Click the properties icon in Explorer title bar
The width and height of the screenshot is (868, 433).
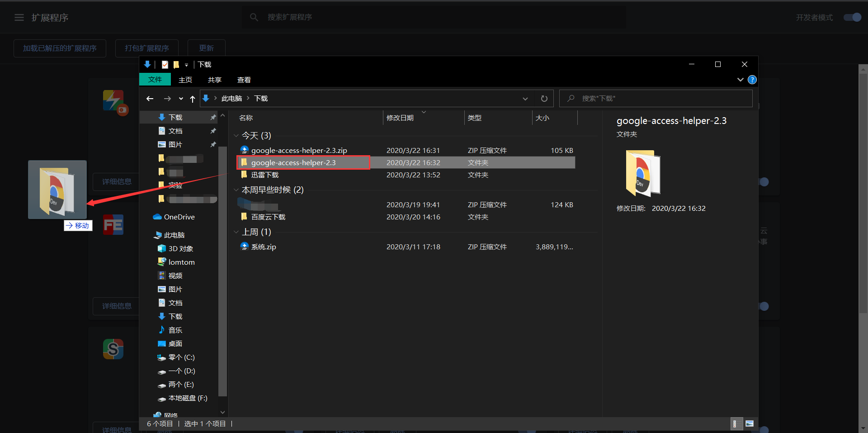tap(165, 65)
